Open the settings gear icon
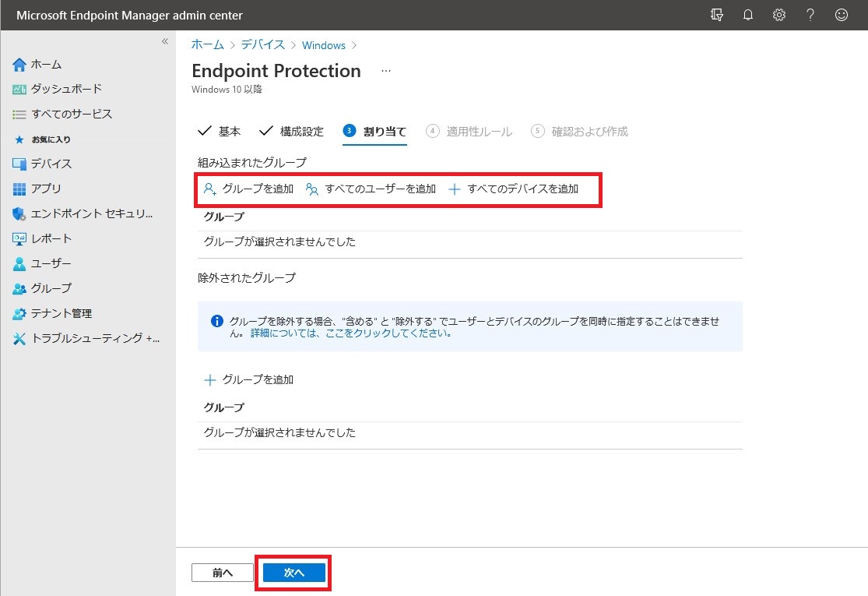 (779, 15)
